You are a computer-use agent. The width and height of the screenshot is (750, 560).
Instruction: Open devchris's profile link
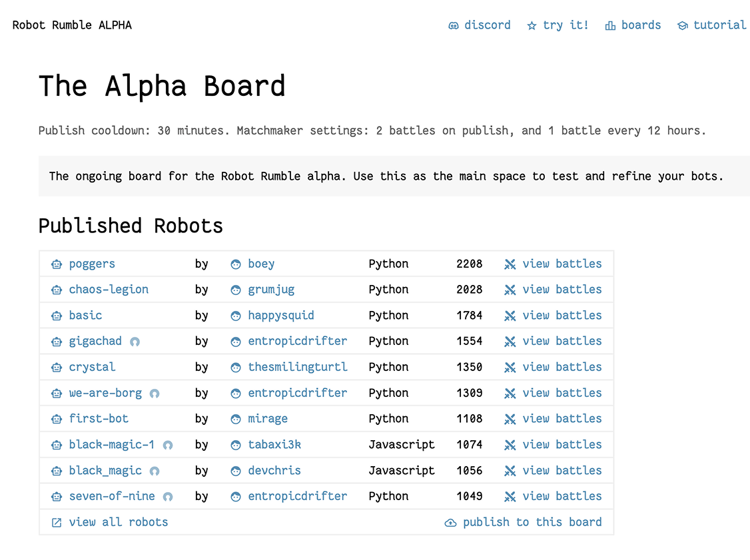click(x=274, y=471)
